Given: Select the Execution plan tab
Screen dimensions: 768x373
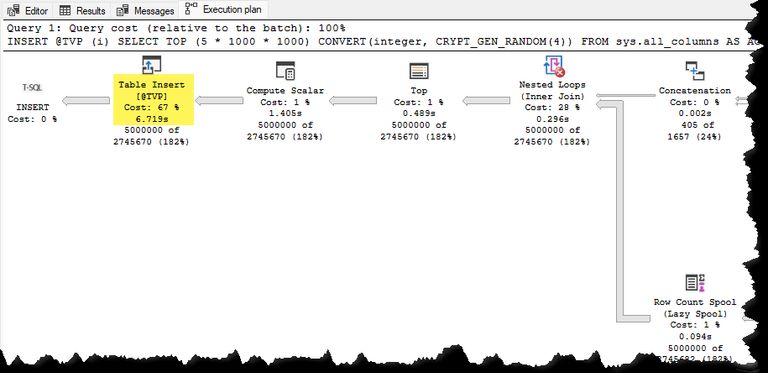Looking at the screenshot, I should tap(224, 9).
